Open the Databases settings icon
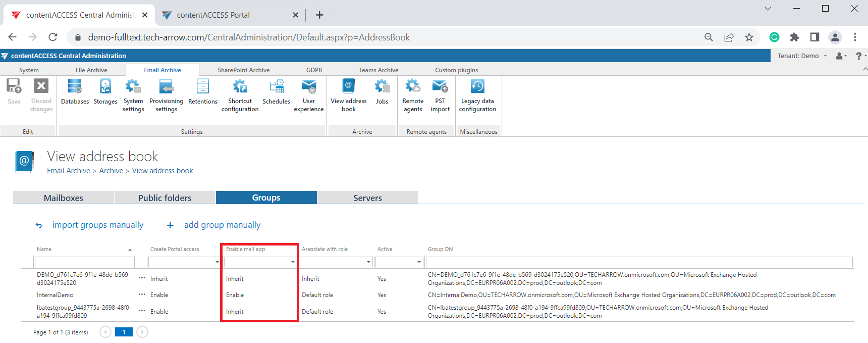 (x=75, y=92)
